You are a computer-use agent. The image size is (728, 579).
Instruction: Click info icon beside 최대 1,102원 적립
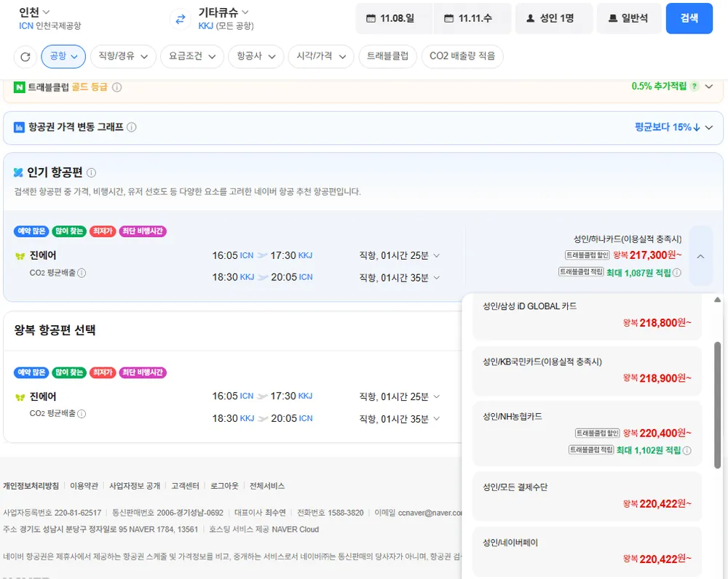point(687,450)
